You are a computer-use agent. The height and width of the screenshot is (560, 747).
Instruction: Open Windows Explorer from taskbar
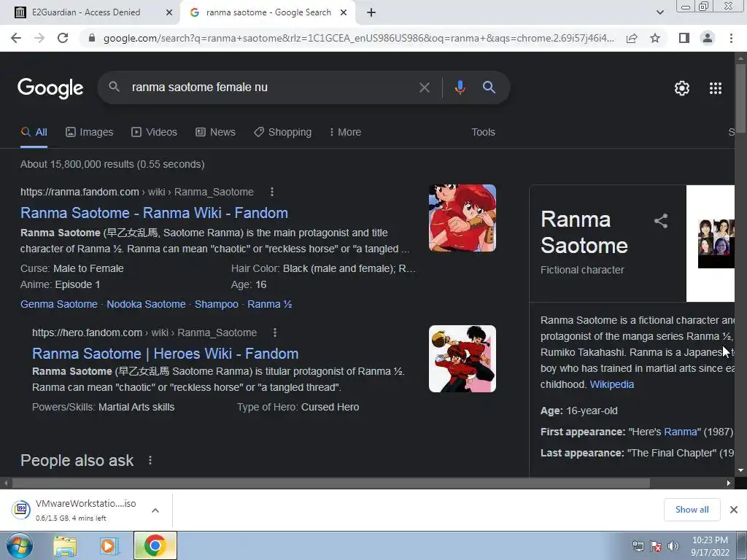coord(65,546)
